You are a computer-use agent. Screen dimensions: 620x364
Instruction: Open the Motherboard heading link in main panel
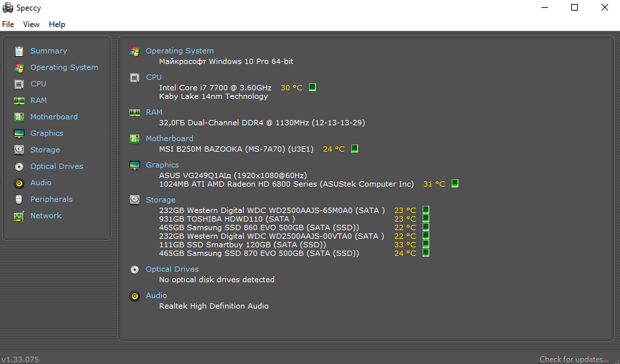[169, 138]
